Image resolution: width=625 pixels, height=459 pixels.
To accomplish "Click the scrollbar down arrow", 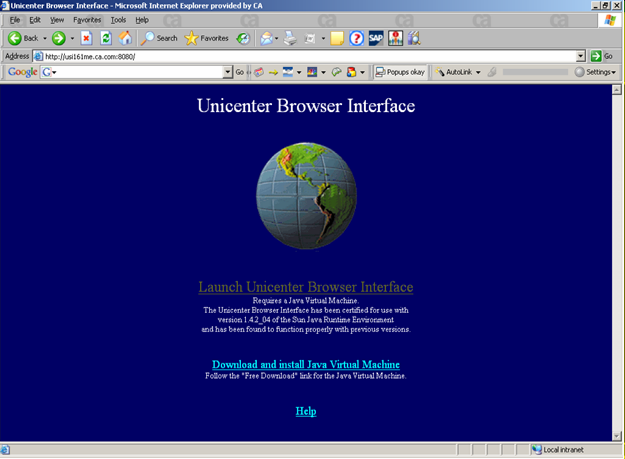I will [x=617, y=436].
